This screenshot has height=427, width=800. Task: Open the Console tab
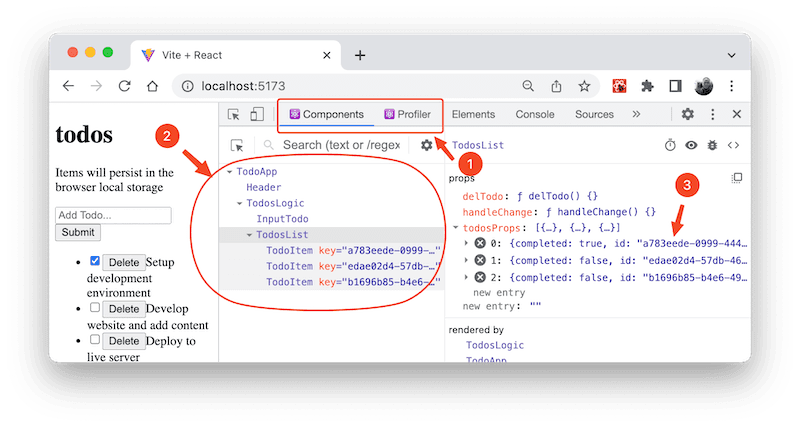(x=535, y=114)
